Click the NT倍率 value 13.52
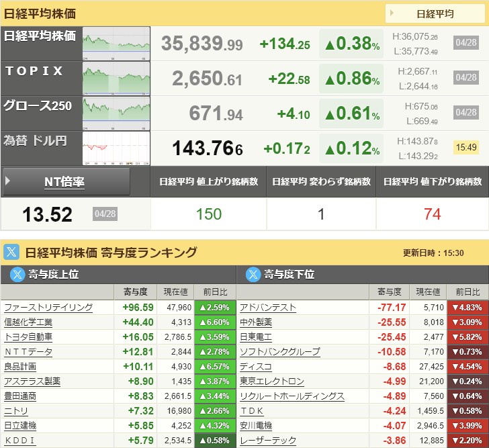The image size is (489, 448). pos(48,214)
